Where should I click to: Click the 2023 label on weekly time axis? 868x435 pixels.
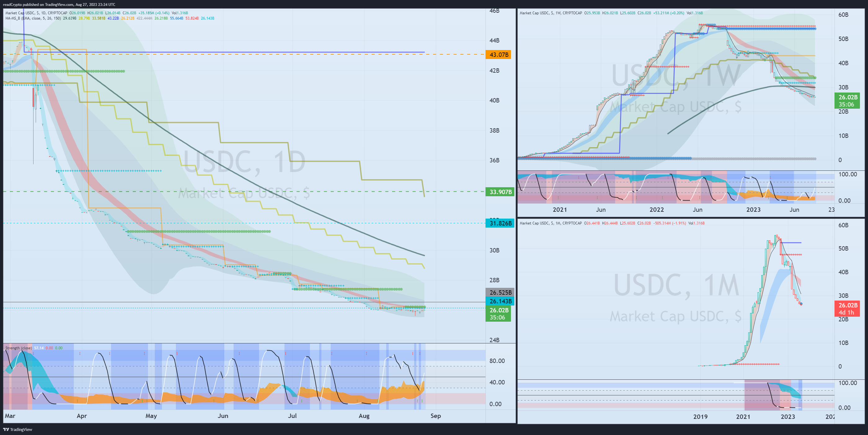point(754,210)
